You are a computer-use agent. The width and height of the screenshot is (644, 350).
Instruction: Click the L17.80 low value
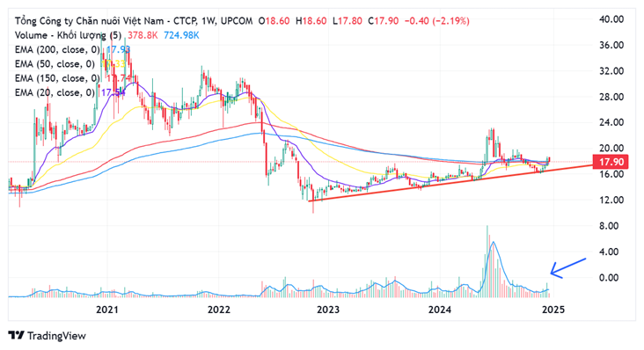point(348,21)
